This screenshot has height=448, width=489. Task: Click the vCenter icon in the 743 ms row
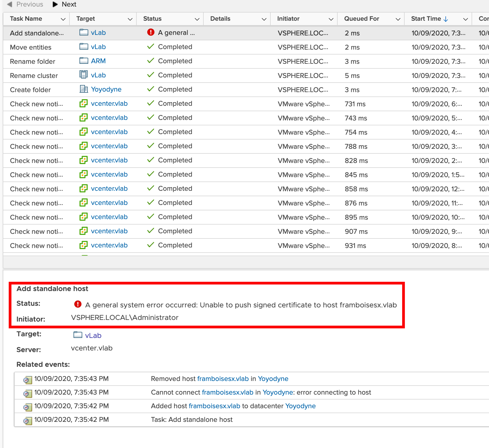84,117
